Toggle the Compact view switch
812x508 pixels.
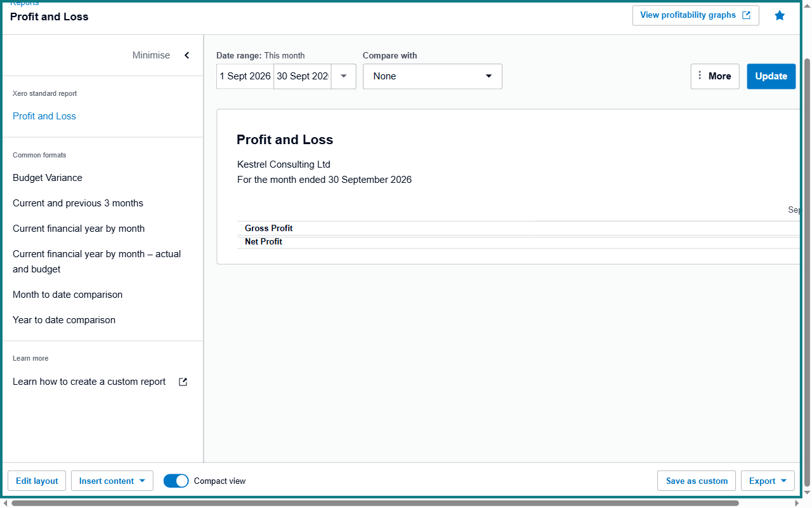pyautogui.click(x=176, y=481)
